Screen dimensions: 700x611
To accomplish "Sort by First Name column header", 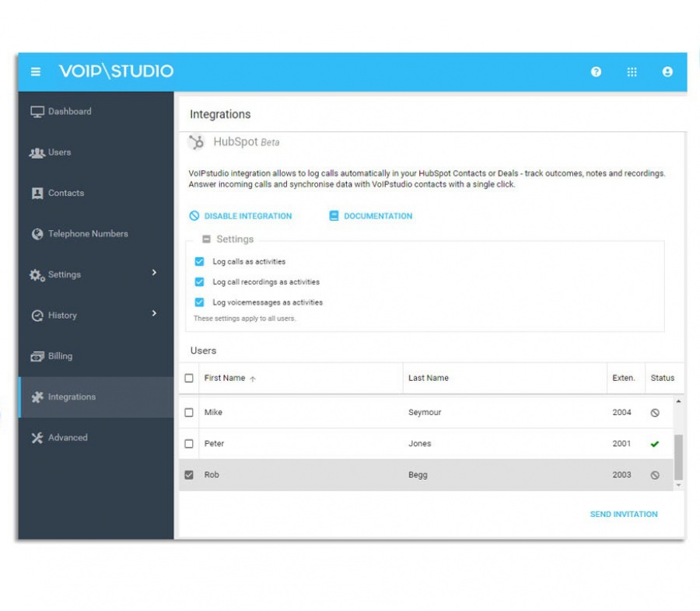I will point(225,378).
